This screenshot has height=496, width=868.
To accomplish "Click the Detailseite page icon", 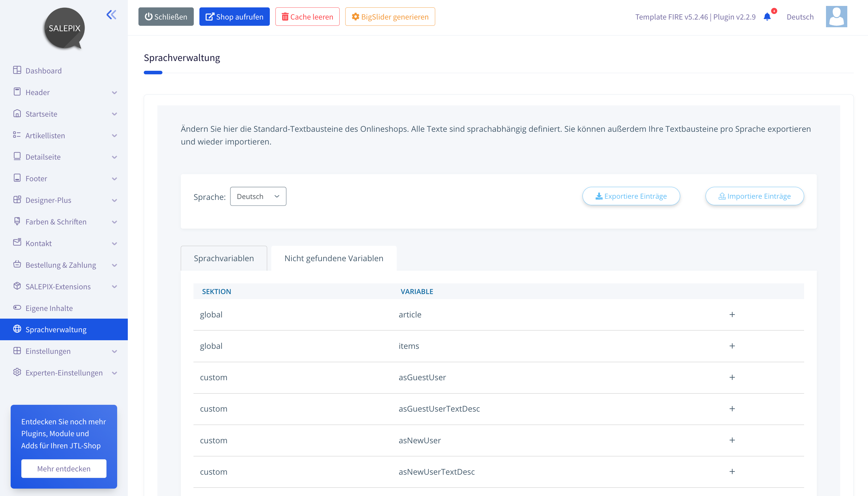I will click(17, 156).
